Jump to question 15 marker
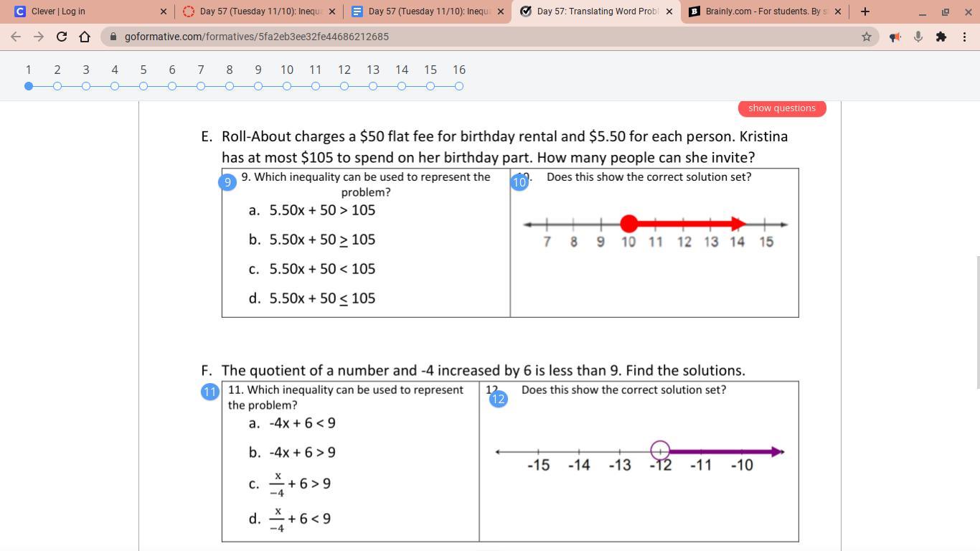This screenshot has width=980, height=551. coord(430,86)
